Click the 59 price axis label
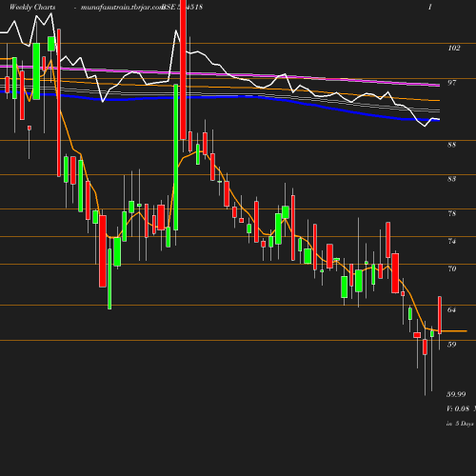 pyautogui.click(x=451, y=345)
